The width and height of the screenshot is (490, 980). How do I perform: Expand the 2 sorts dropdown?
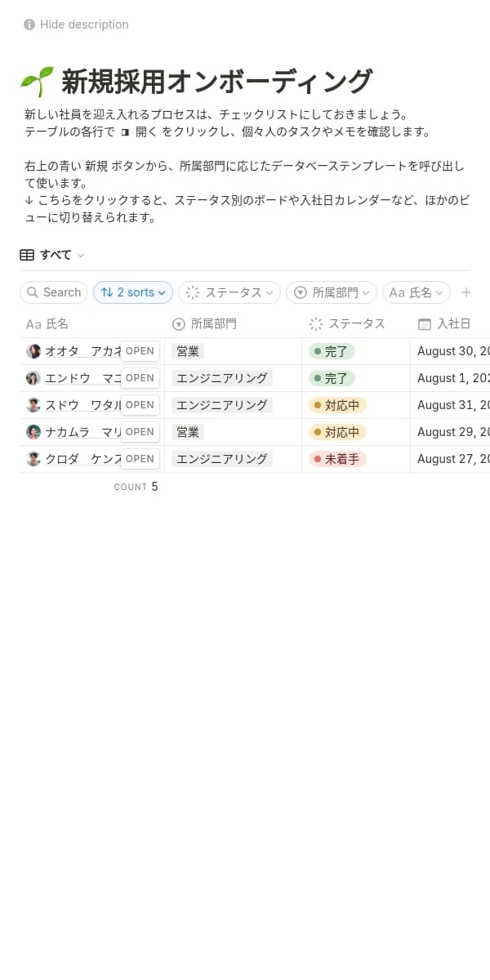click(133, 292)
